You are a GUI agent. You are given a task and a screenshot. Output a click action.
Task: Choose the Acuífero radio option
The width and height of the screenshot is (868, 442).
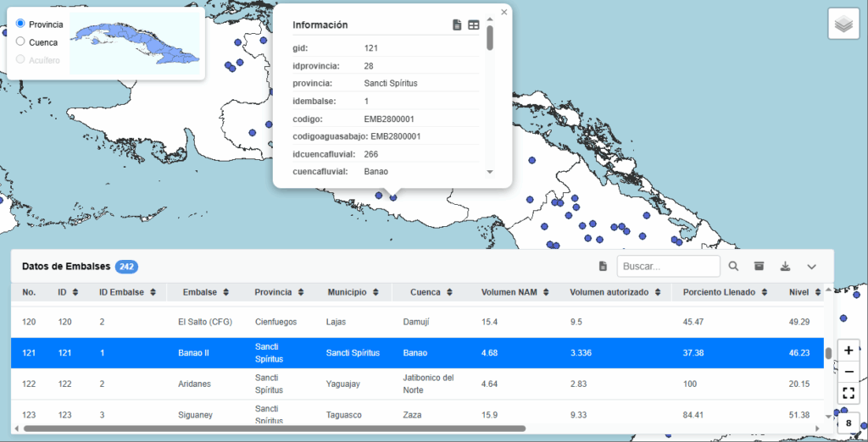[x=20, y=59]
